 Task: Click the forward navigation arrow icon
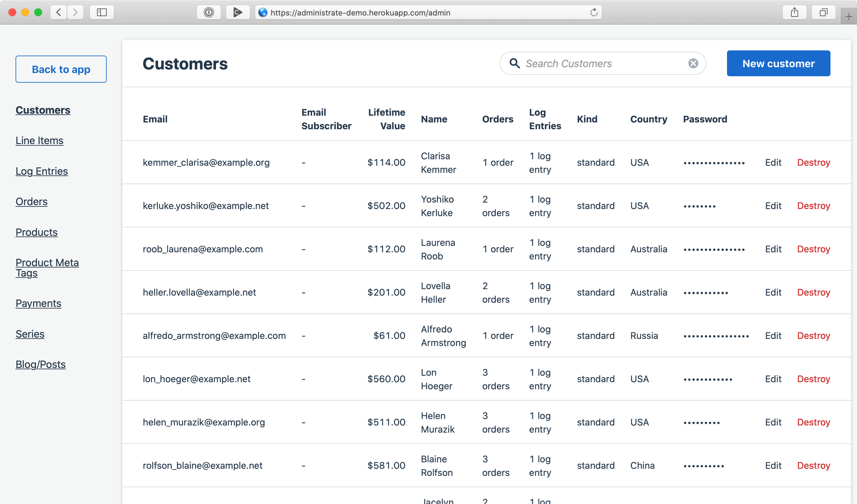(75, 12)
